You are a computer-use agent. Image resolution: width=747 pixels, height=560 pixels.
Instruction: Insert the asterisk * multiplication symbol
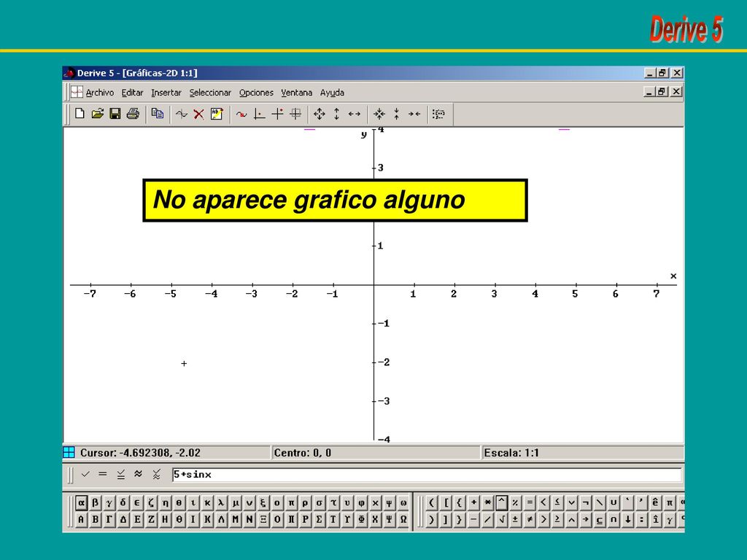click(487, 502)
